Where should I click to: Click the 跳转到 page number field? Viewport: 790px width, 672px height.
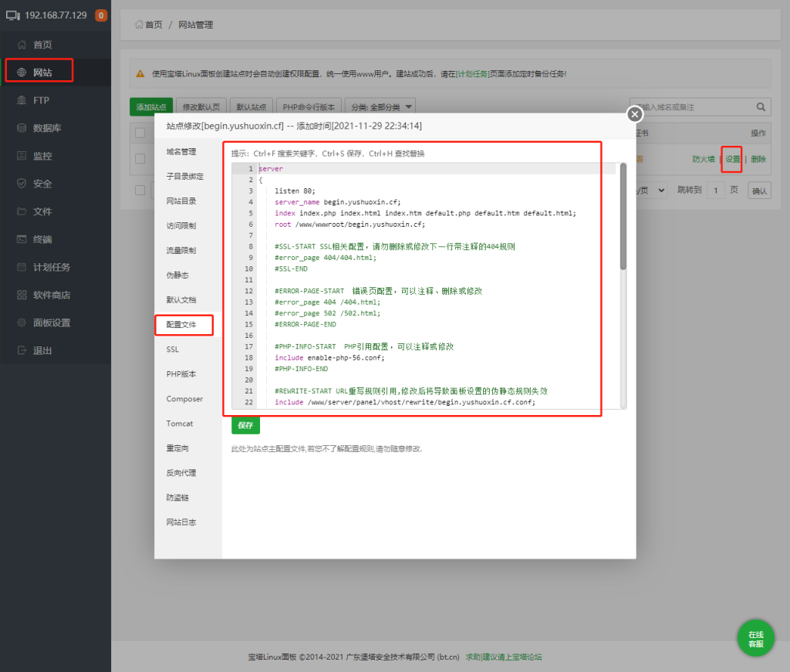point(715,190)
